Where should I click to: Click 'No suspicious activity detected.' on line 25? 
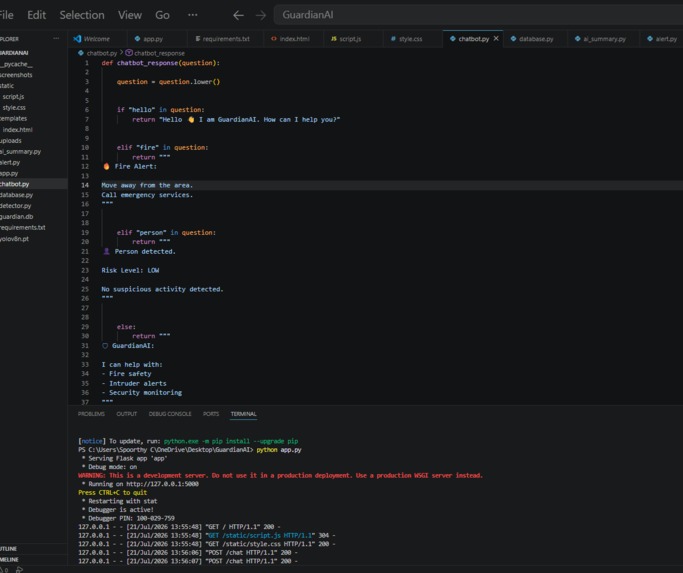tap(162, 289)
